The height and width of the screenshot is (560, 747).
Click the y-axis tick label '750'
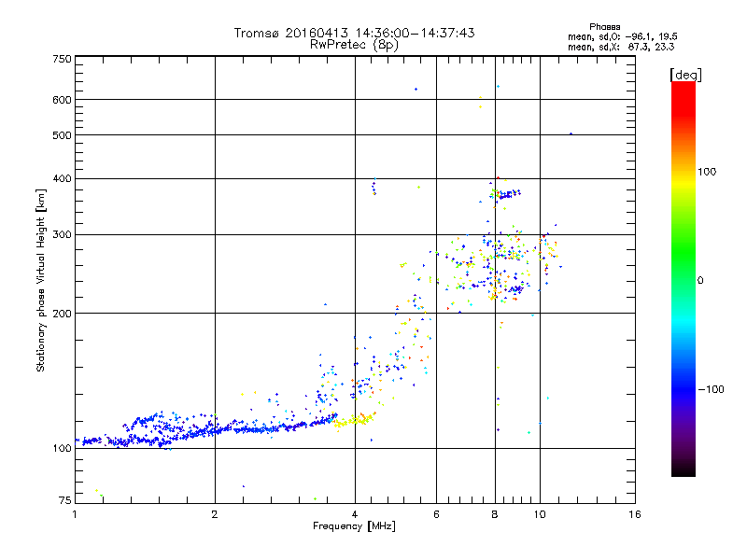tap(62, 59)
